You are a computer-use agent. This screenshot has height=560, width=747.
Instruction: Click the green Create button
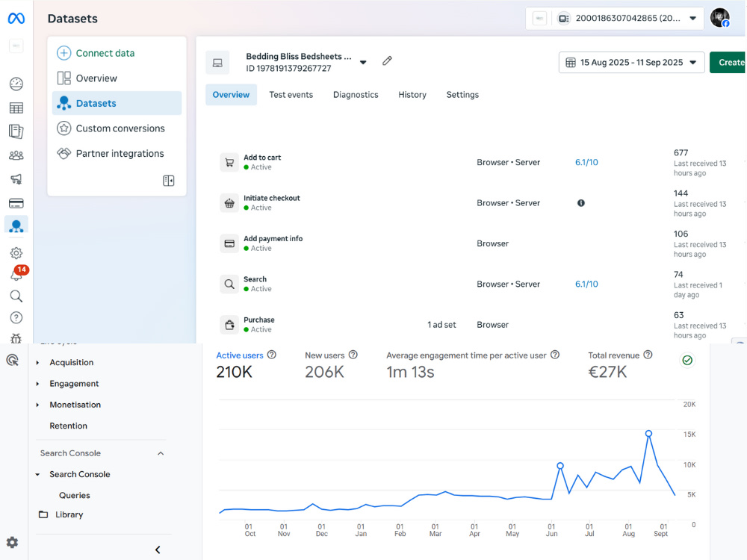728,63
